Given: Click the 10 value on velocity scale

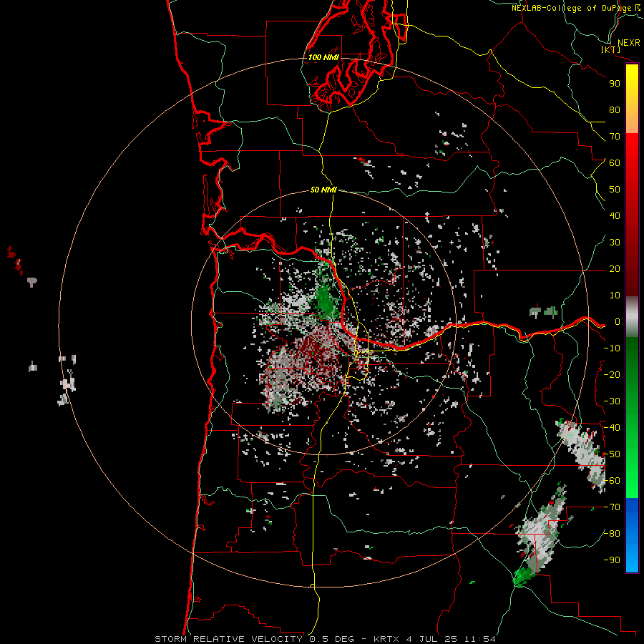Looking at the screenshot, I should (615, 296).
